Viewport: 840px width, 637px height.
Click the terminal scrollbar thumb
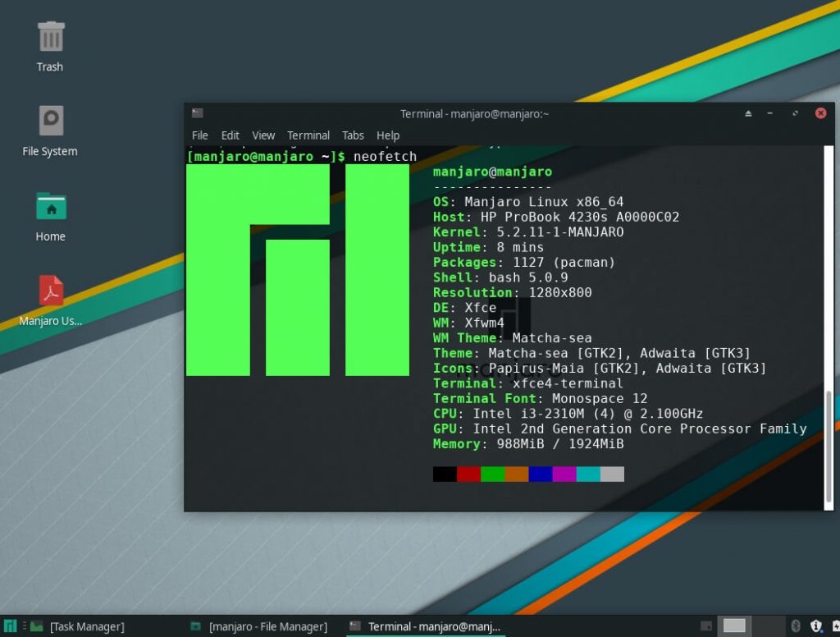(829, 447)
